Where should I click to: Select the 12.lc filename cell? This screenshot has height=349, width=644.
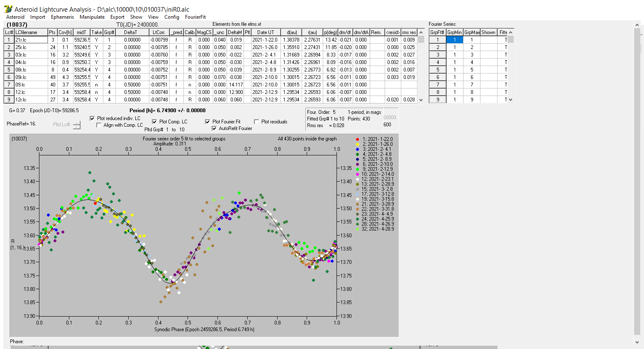click(x=31, y=92)
